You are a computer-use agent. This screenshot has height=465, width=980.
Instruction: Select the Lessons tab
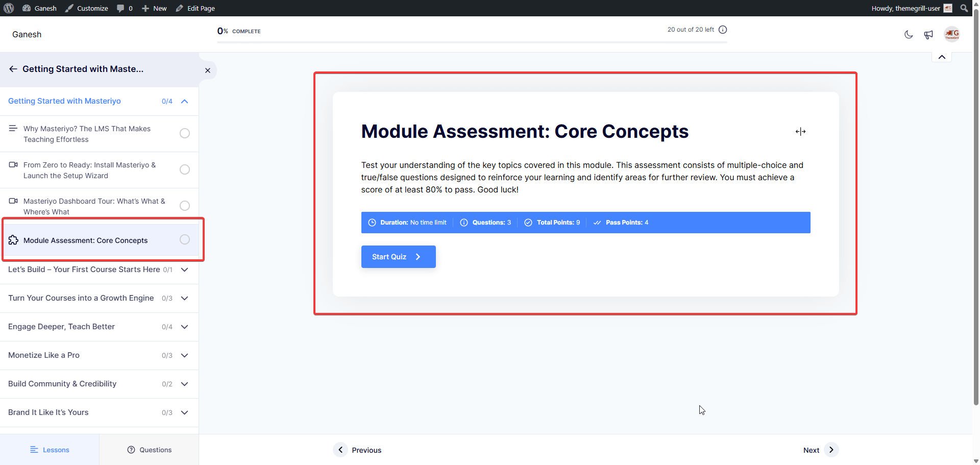[50, 450]
